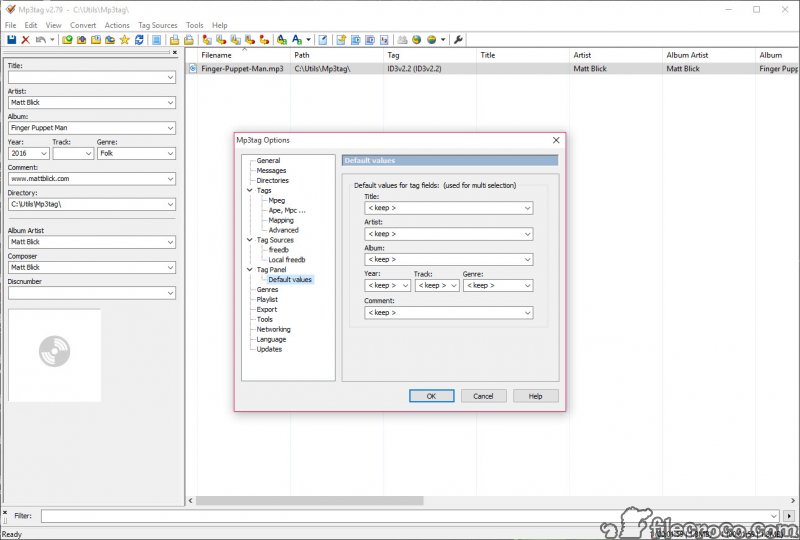Open the default Album combo box in dialog

click(449, 259)
